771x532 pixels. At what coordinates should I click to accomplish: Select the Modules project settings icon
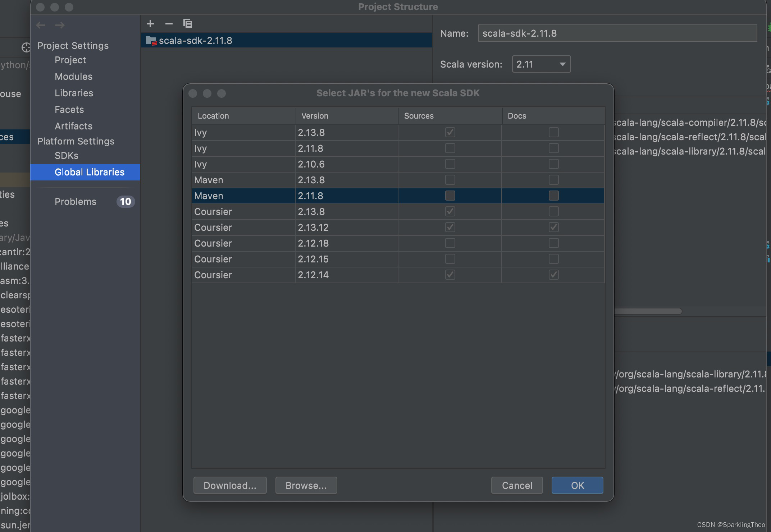coord(73,76)
